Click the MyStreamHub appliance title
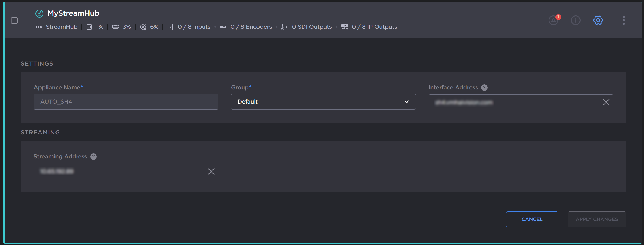This screenshot has height=245, width=644. point(74,13)
